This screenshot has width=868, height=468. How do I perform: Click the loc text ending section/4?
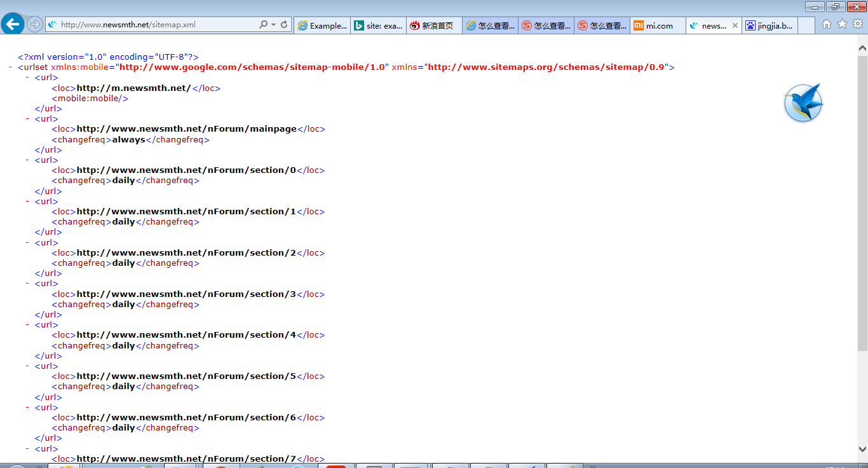pos(187,334)
